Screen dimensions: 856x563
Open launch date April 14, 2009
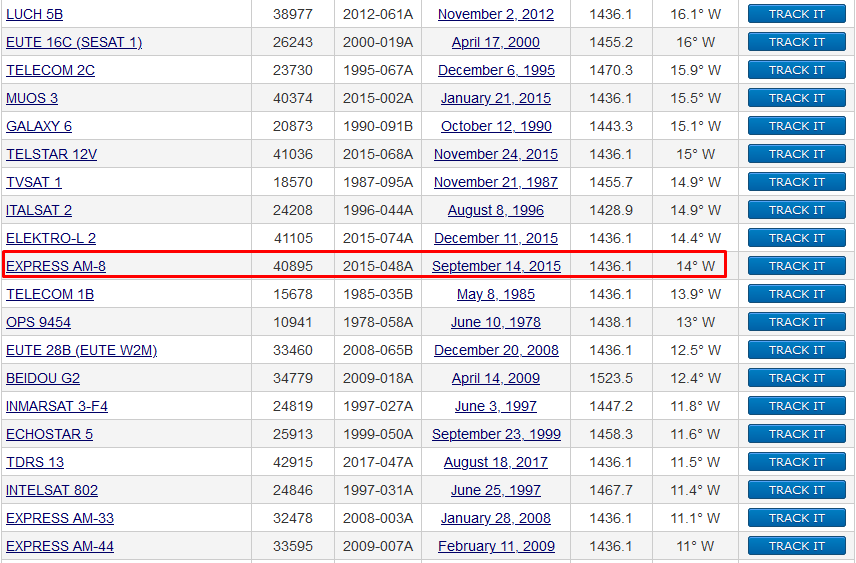coord(496,378)
